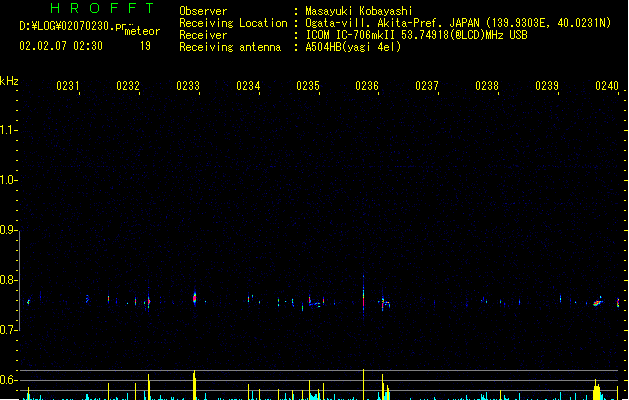This screenshot has width=629, height=400.
Task: Click the 0236 time marker
Action: tap(367, 86)
